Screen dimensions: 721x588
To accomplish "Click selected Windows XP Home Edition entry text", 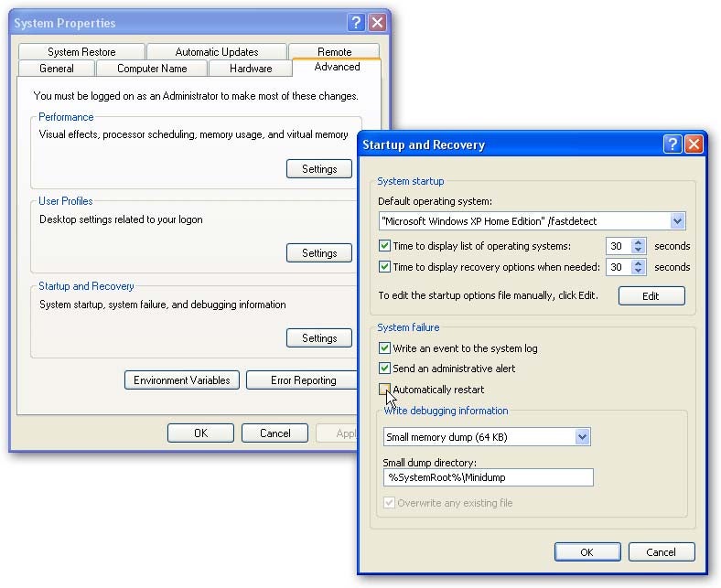I will [x=489, y=221].
